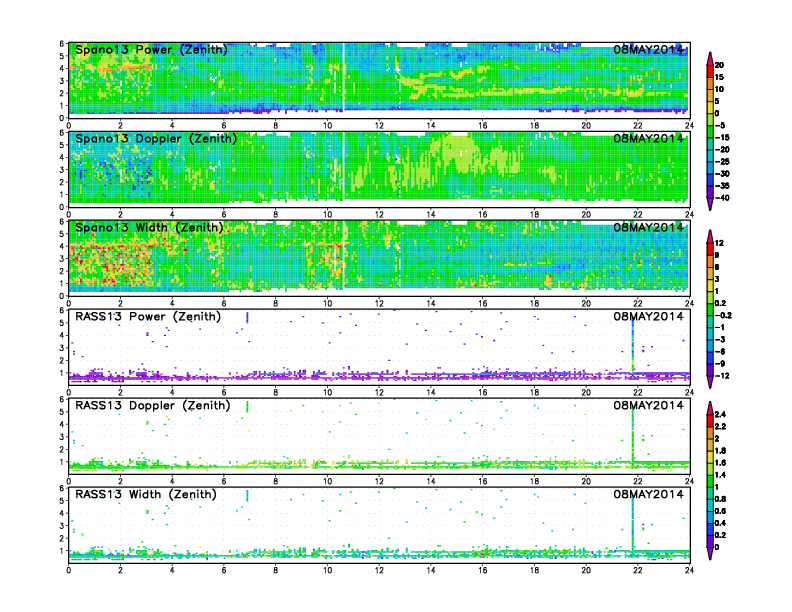Screen dimensions: 792x612
Task: Pick the purple segment of top colorbar
Action: point(710,192)
